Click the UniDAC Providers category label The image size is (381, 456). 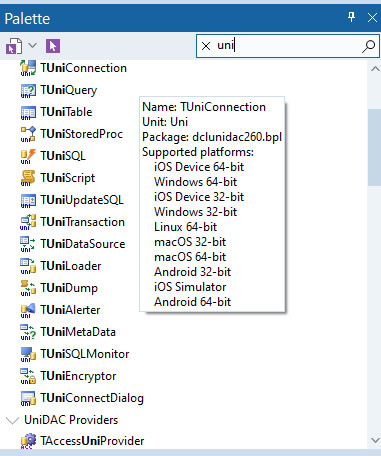point(71,420)
